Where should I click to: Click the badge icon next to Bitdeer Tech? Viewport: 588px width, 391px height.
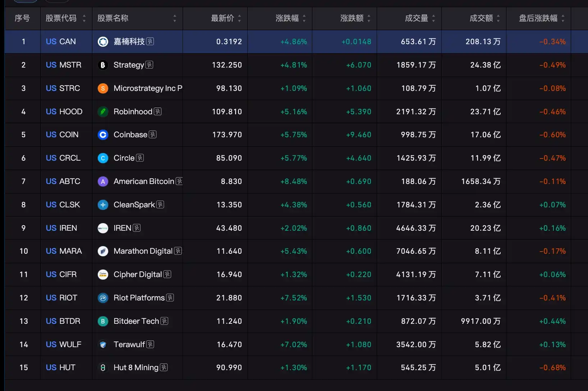click(165, 321)
